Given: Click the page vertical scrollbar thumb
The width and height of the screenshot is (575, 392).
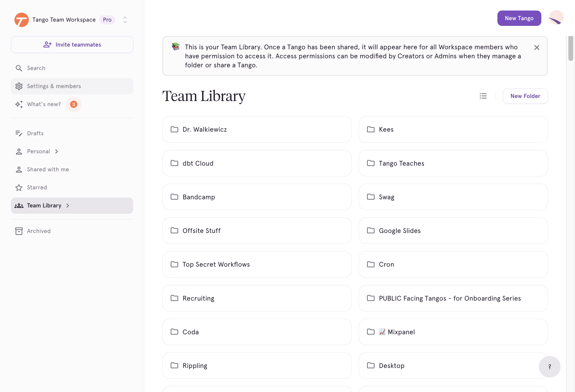Looking at the screenshot, I should click(570, 48).
